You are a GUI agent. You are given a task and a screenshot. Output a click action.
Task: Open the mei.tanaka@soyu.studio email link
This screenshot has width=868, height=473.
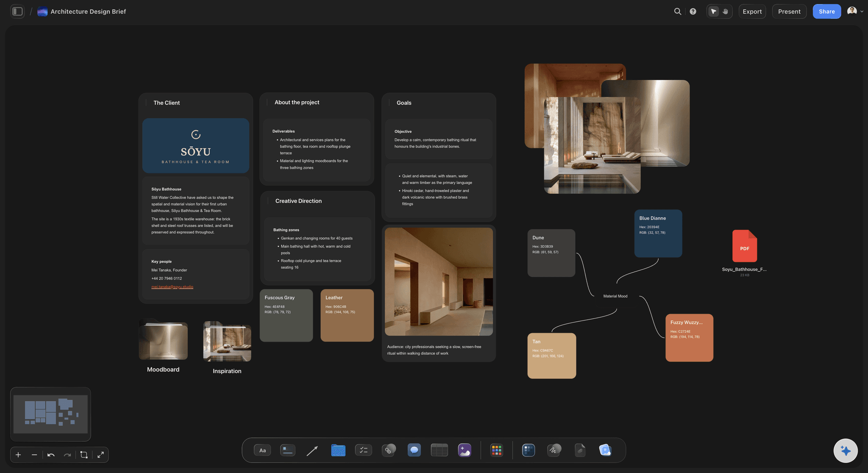coord(172,287)
